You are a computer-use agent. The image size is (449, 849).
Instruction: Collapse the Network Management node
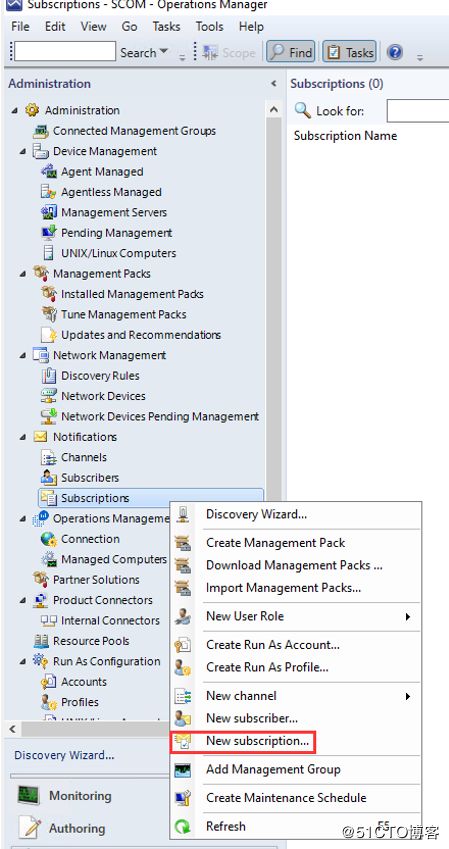pos(23,356)
